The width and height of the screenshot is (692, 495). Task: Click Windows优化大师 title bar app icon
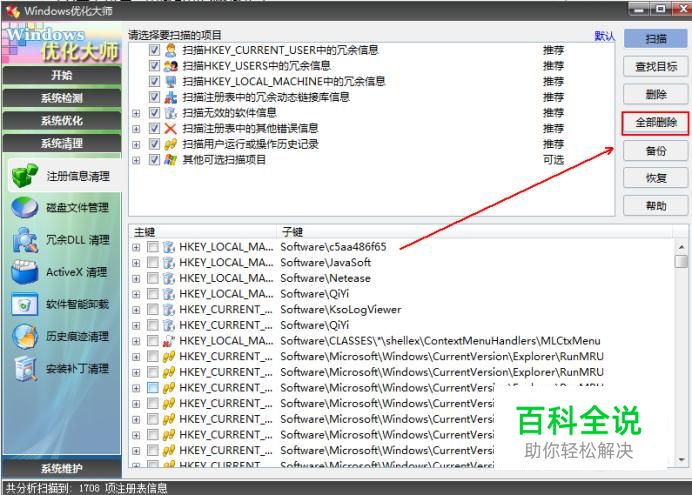(x=13, y=11)
